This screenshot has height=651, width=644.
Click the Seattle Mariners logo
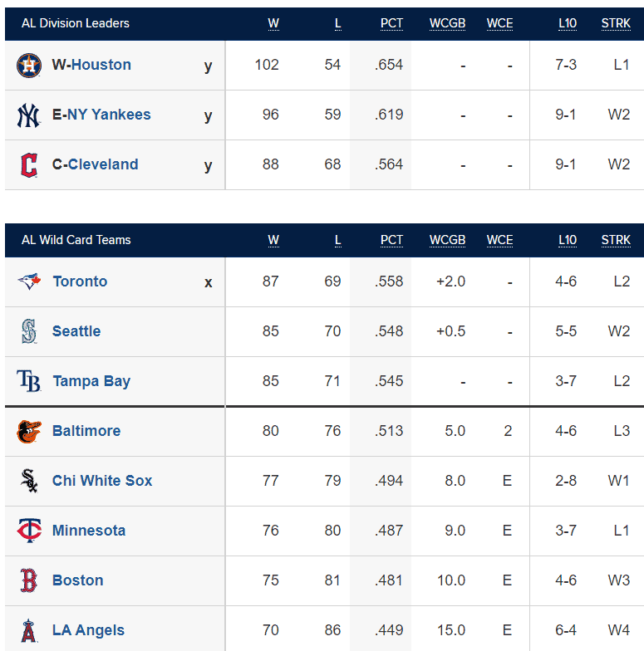[x=28, y=330]
